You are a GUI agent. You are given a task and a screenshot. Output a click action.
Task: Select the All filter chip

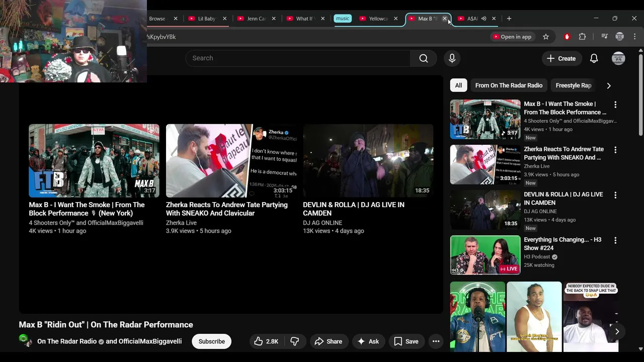[x=458, y=85]
